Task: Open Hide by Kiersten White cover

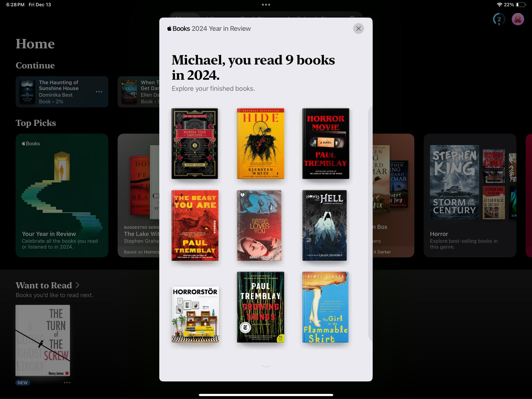Action: 261,143
